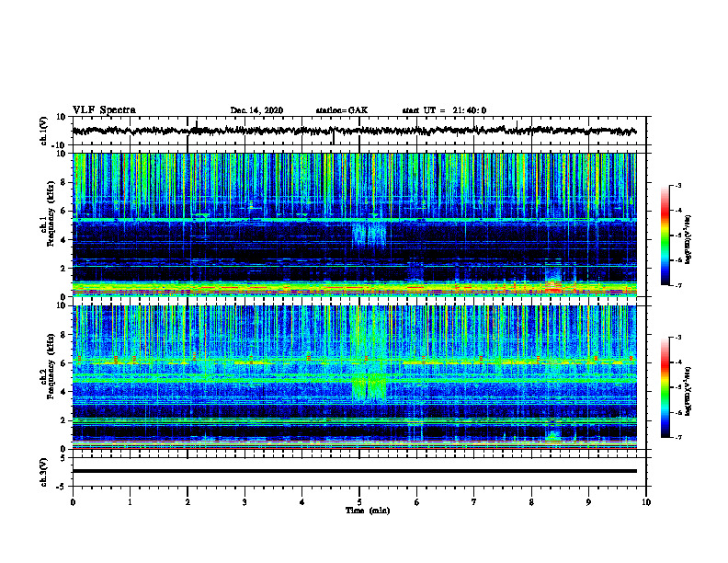Click the ch.1 color scale bar

tap(665, 236)
